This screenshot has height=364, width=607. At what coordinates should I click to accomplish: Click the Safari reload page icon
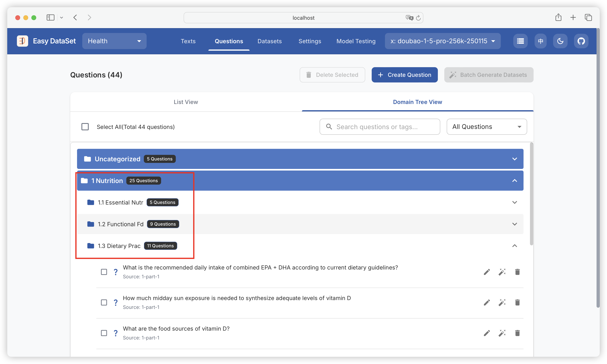[418, 18]
